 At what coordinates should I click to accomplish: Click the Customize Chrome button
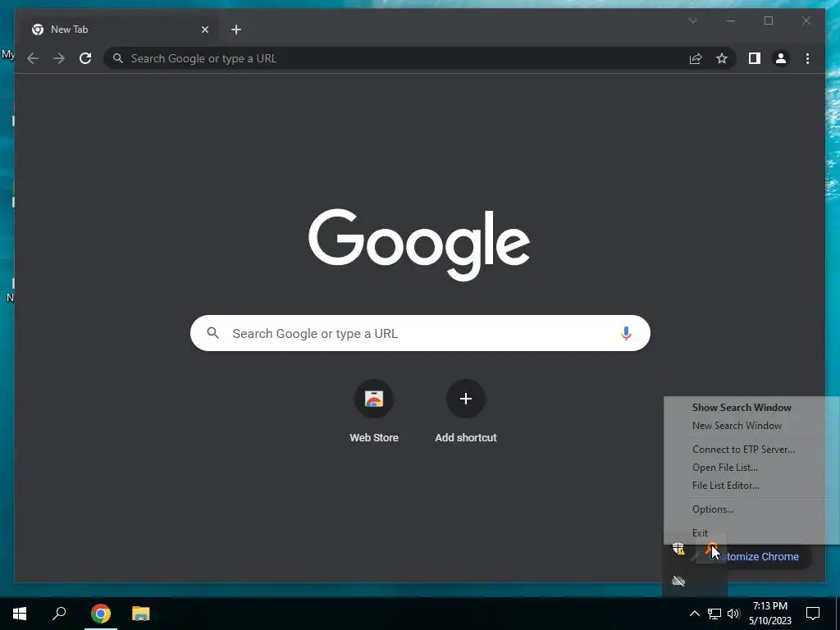pyautogui.click(x=762, y=557)
